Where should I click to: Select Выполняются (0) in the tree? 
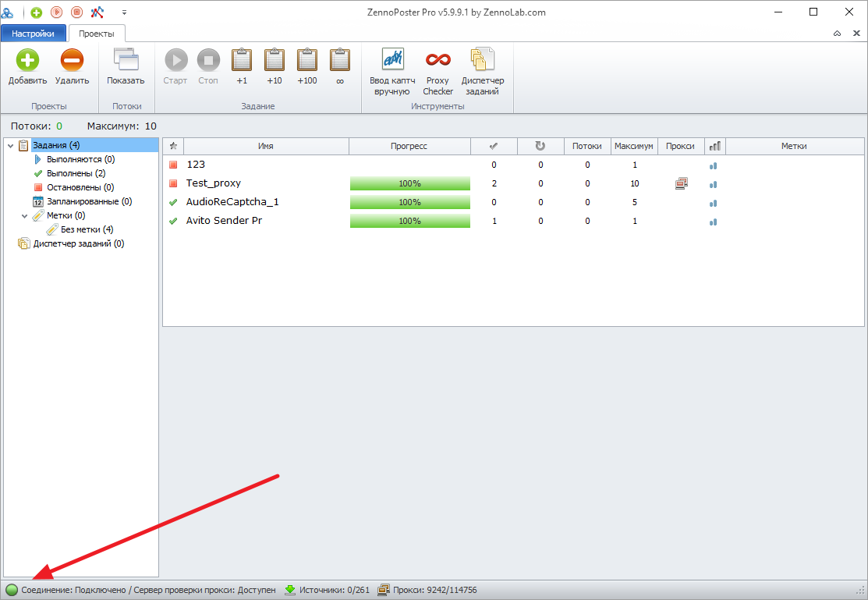click(80, 159)
